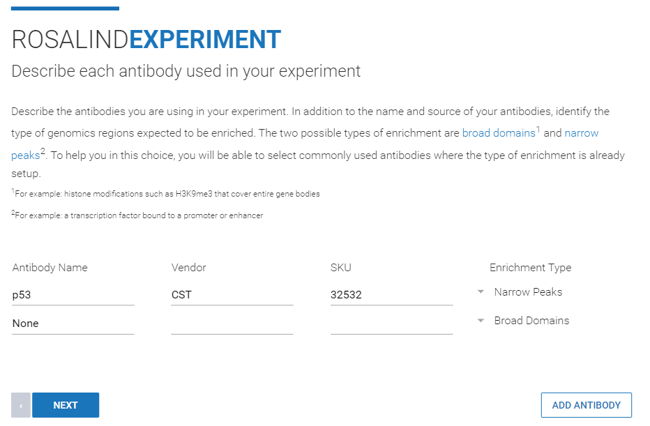Focus the empty vendor field in second row
This screenshot has height=426, width=650.
[232, 324]
